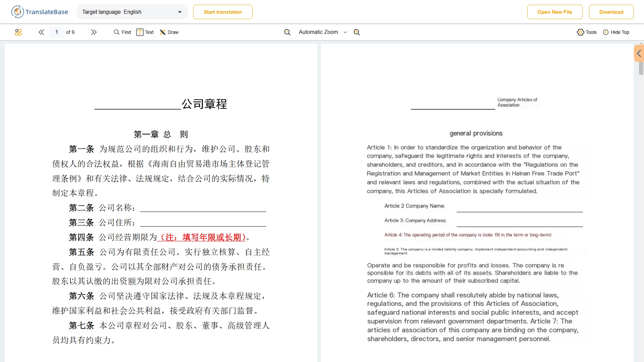Click Hide Top to collapse header

click(616, 32)
